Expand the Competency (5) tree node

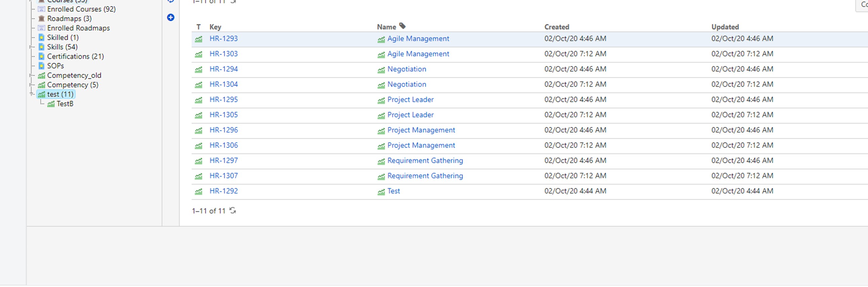(31, 85)
